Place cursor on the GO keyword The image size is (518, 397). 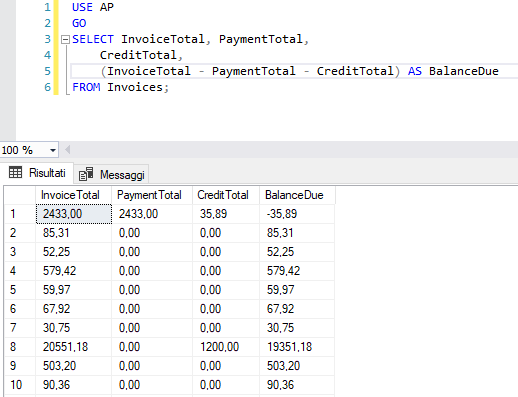point(79,23)
